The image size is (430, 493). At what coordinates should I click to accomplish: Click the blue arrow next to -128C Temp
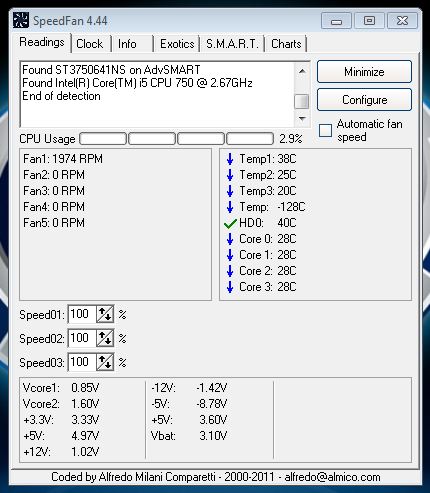click(230, 207)
